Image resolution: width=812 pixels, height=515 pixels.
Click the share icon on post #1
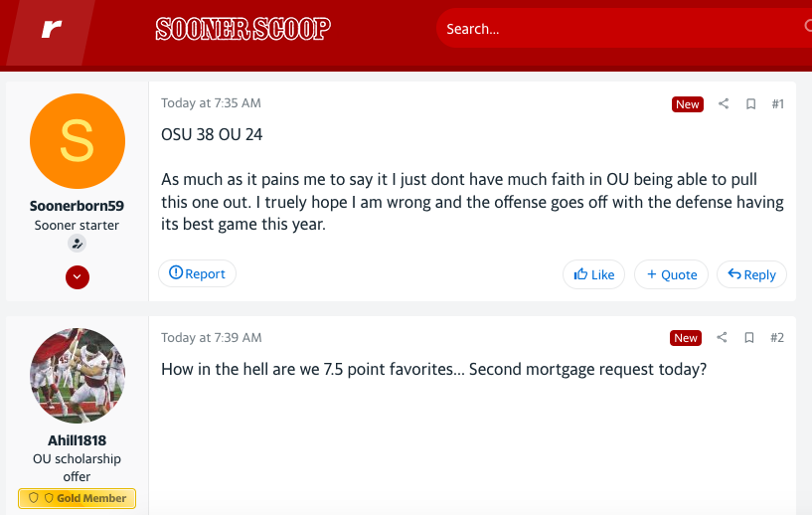[x=724, y=103]
